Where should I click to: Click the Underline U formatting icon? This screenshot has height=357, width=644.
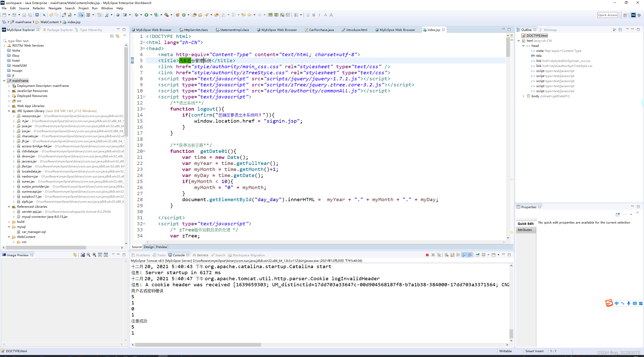[308, 15]
